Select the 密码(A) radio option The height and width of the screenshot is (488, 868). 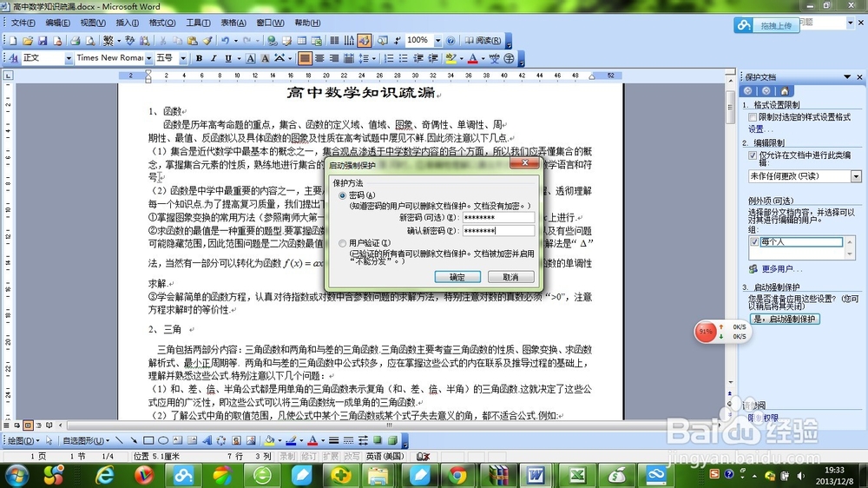click(x=342, y=195)
